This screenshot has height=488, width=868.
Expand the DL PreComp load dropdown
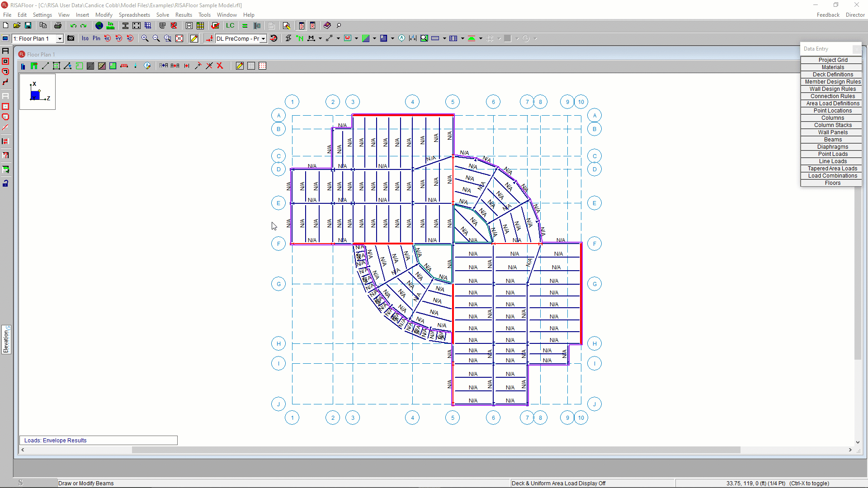[x=263, y=39]
